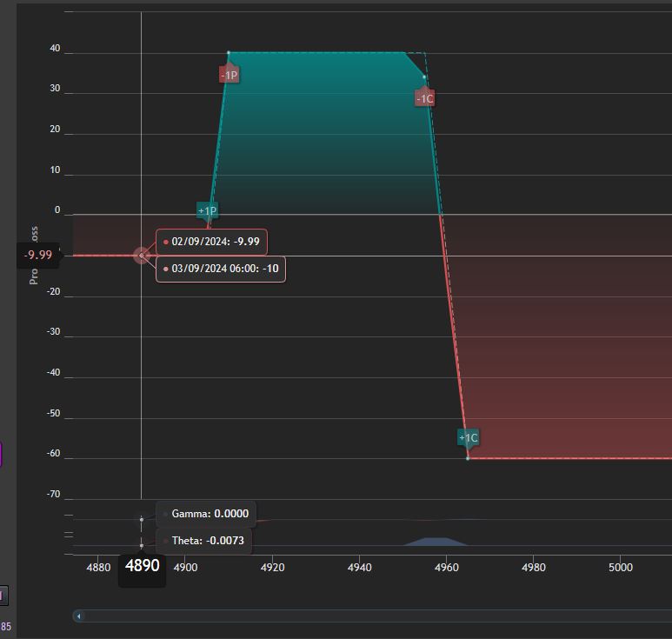Select the +1C long call leg marker

click(469, 437)
